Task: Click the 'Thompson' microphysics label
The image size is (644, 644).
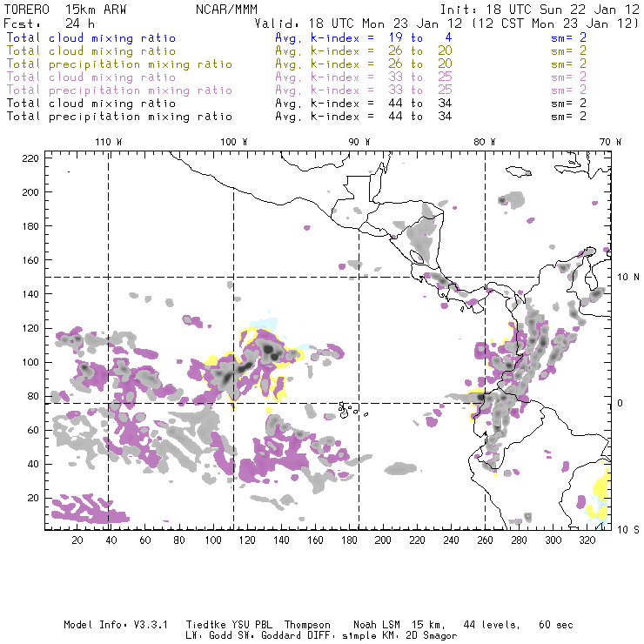Action: (307, 626)
